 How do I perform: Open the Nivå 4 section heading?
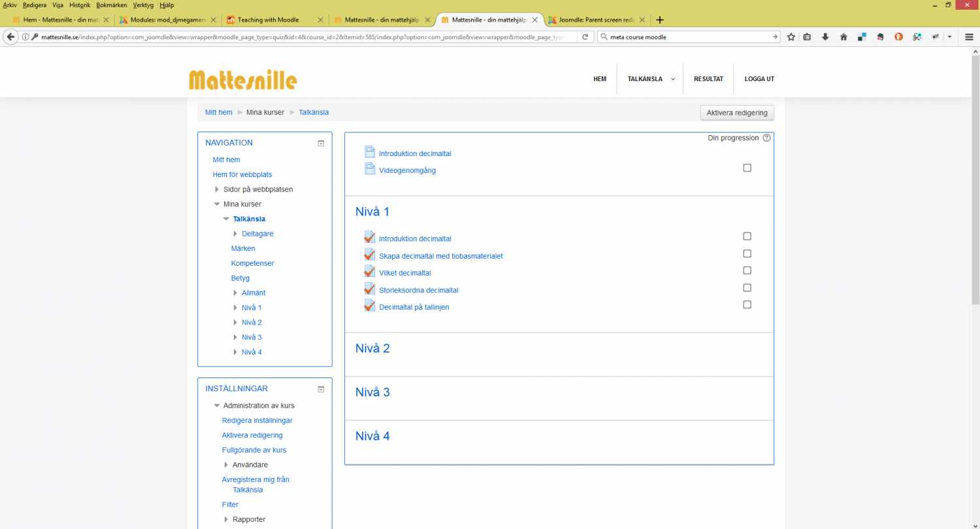[x=372, y=436]
